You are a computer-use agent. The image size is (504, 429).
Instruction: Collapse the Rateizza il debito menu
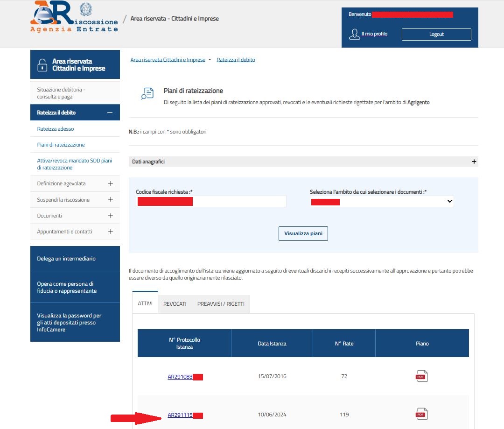click(x=110, y=113)
